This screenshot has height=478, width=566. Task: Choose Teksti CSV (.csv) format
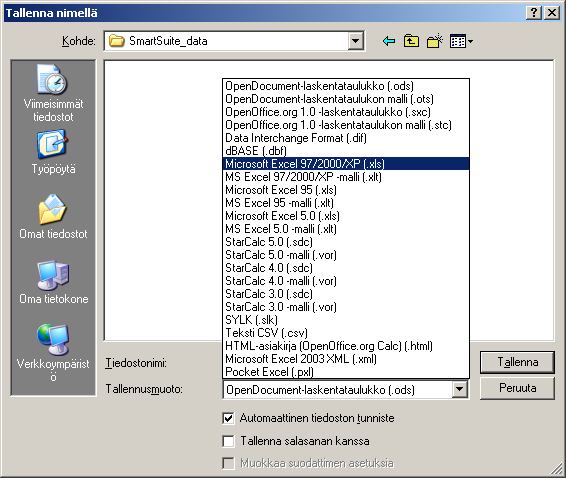pyautogui.click(x=346, y=333)
